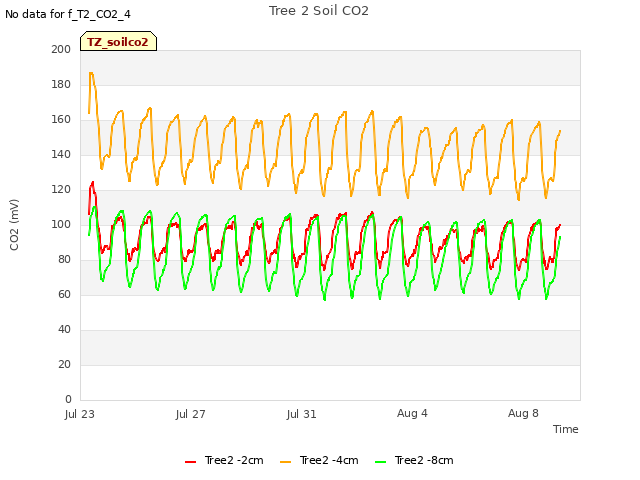Click the Aug 8 x-axis label
The image size is (640, 480).
523,413
